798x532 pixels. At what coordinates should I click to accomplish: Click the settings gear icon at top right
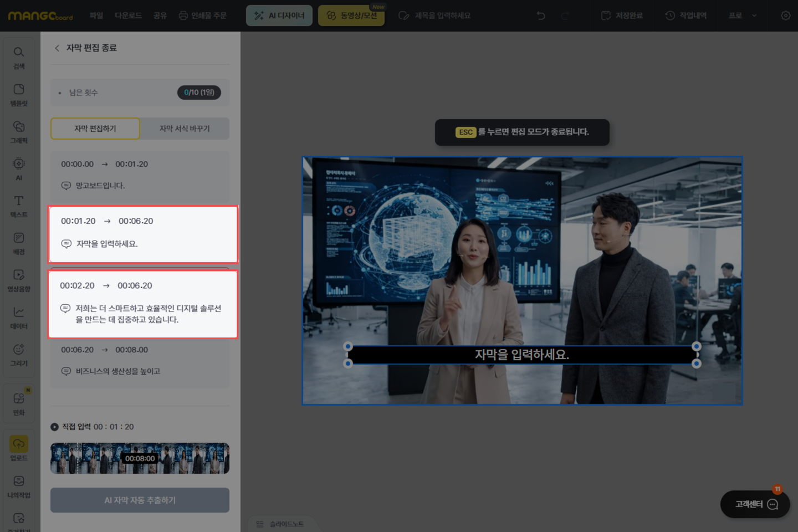pyautogui.click(x=785, y=16)
